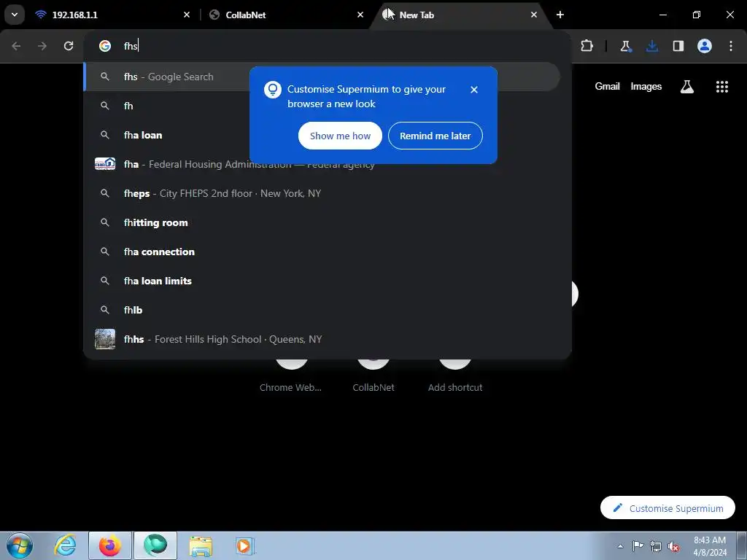
Task: Open the three-dot browser menu
Action: tap(731, 46)
